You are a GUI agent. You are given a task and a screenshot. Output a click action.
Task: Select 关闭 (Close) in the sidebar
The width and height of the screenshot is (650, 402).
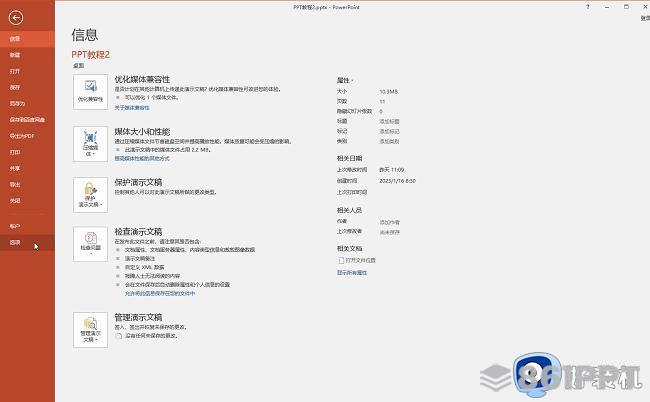click(27, 201)
